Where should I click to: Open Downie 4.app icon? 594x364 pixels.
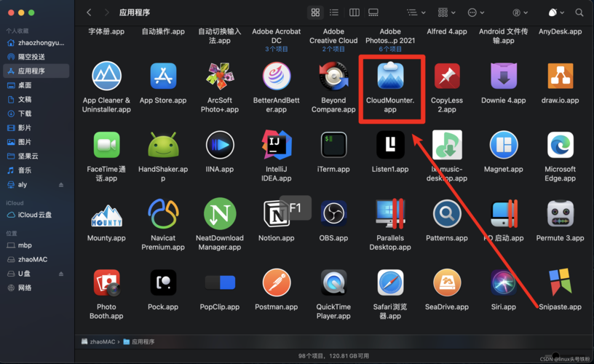pos(504,76)
